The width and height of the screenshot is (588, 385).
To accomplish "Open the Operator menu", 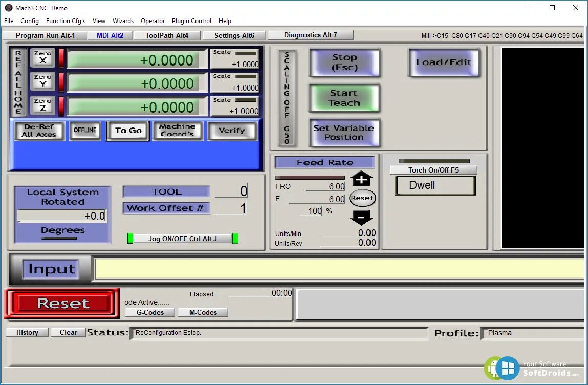I will click(x=153, y=21).
